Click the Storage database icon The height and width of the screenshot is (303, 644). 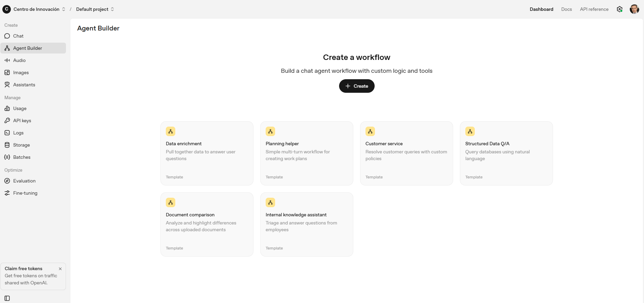point(7,145)
